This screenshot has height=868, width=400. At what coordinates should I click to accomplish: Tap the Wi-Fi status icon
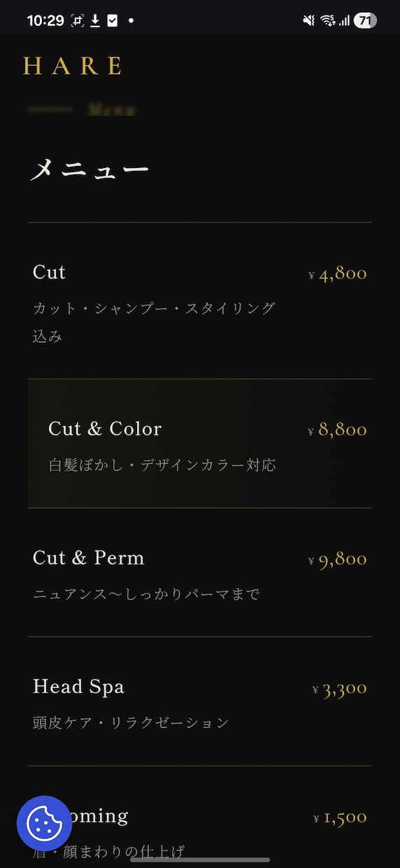pos(328,20)
